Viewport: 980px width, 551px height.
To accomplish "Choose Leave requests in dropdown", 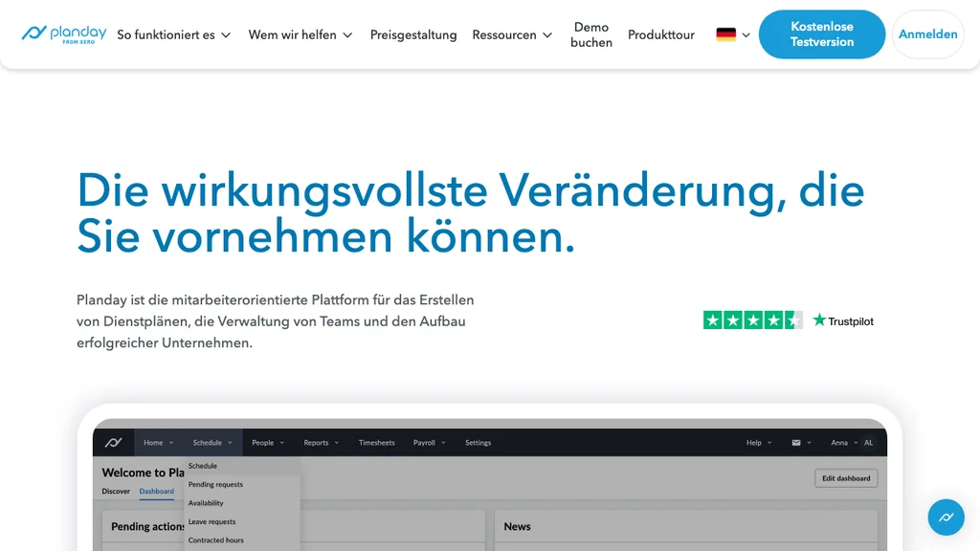I will point(212,521).
